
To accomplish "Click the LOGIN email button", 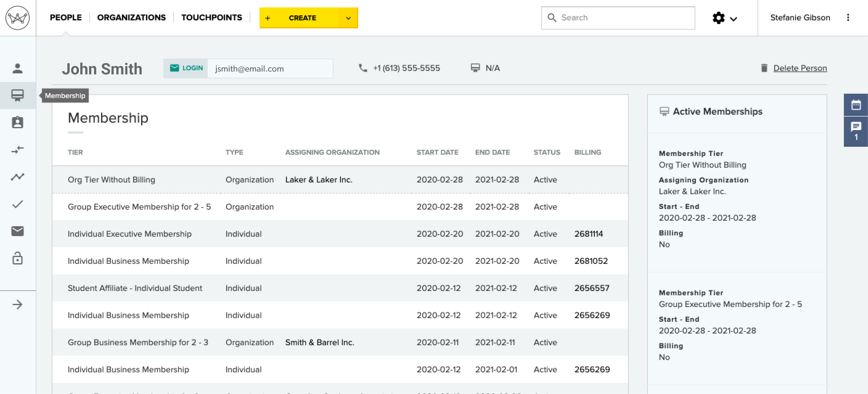I will tap(186, 68).
